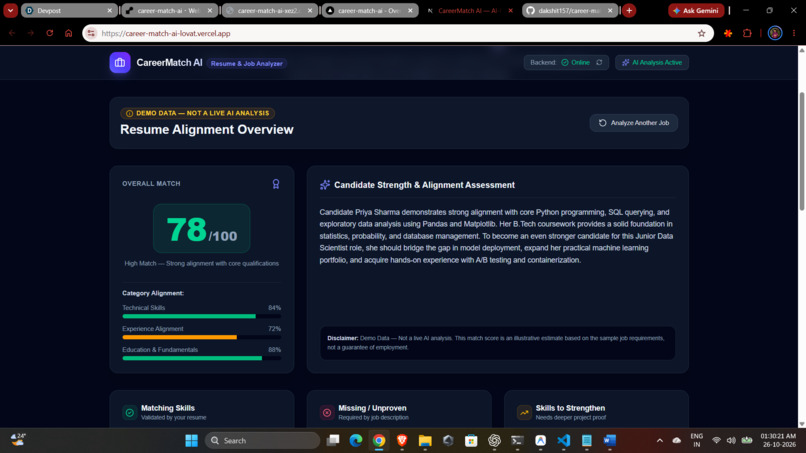Viewport: 806px width, 453px height.
Task: Switch to the career-match-ai - Over tab
Action: tap(370, 10)
